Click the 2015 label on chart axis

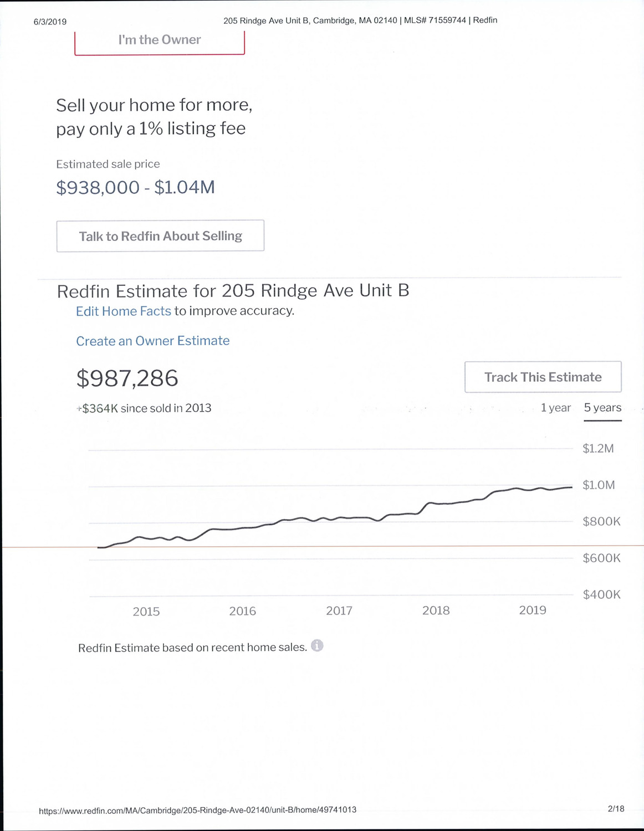point(146,611)
